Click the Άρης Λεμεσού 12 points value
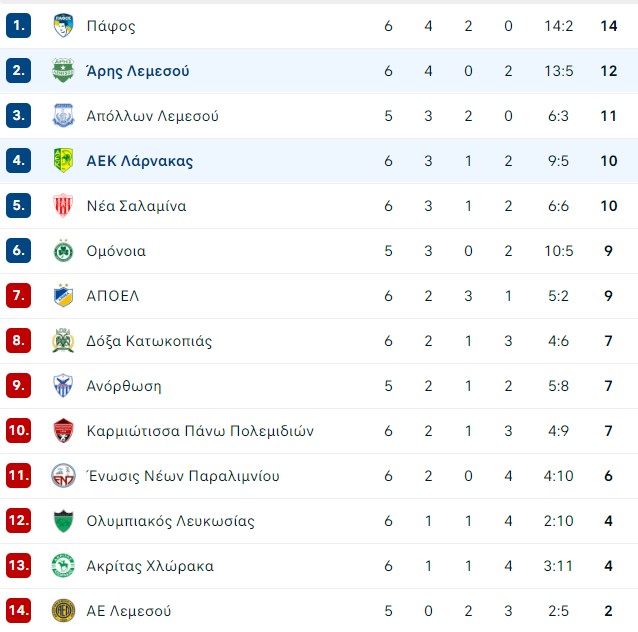This screenshot has height=632, width=638. point(609,71)
